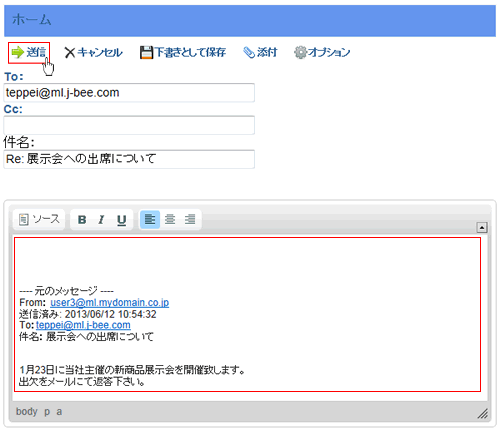This screenshot has height=435, width=500.
Task: Toggle underline formatting
Action: tap(122, 220)
